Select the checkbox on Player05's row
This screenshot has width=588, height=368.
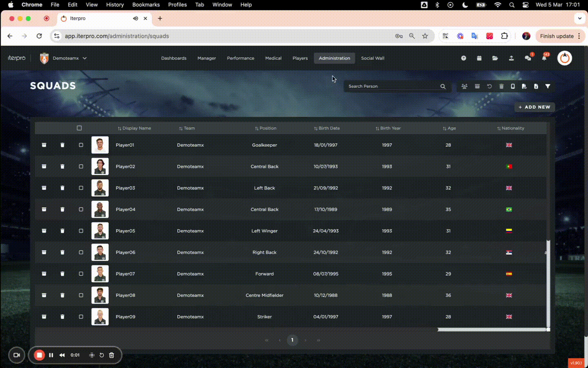click(x=81, y=231)
